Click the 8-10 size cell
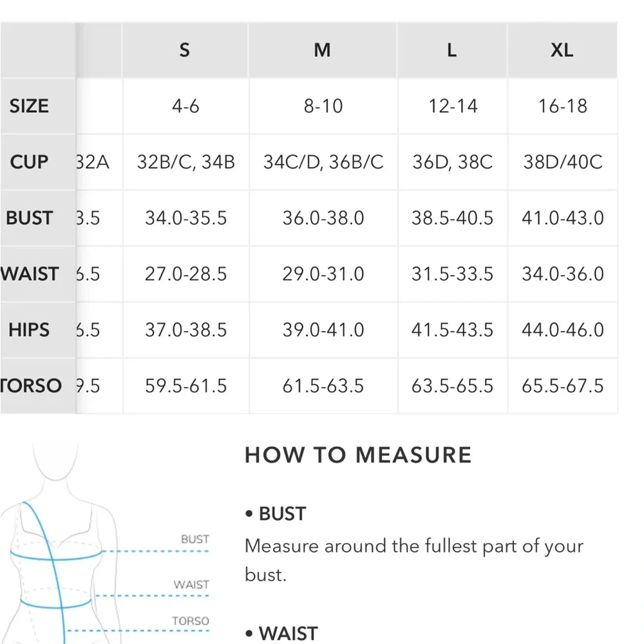The width and height of the screenshot is (644, 644). coord(323,106)
